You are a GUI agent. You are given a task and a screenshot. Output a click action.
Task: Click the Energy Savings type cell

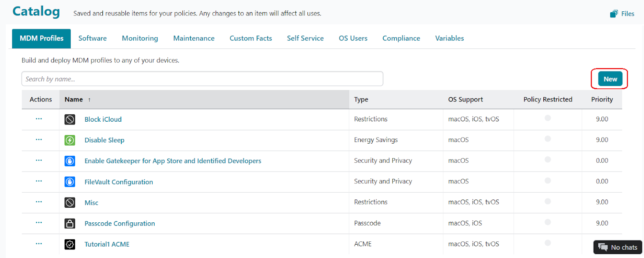(376, 140)
